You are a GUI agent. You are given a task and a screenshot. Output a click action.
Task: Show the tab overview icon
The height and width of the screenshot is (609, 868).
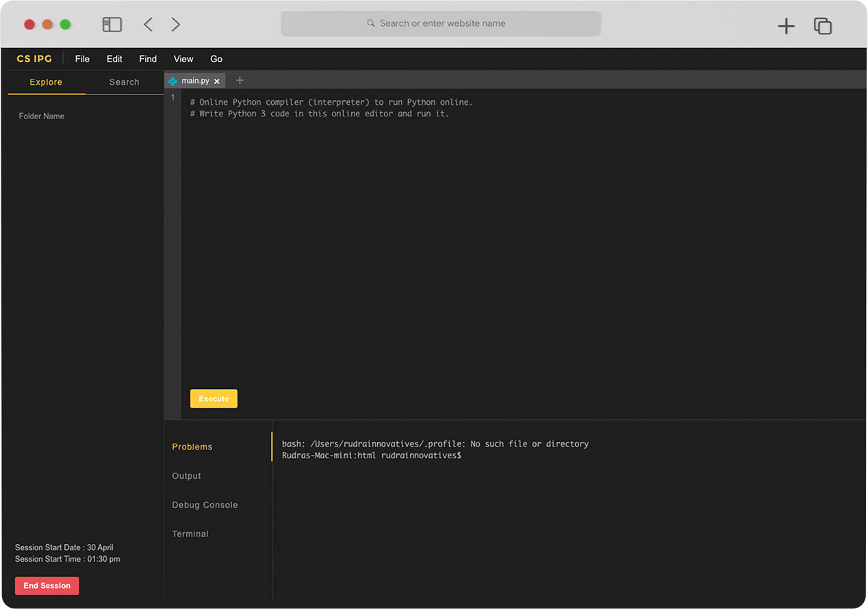pos(822,26)
